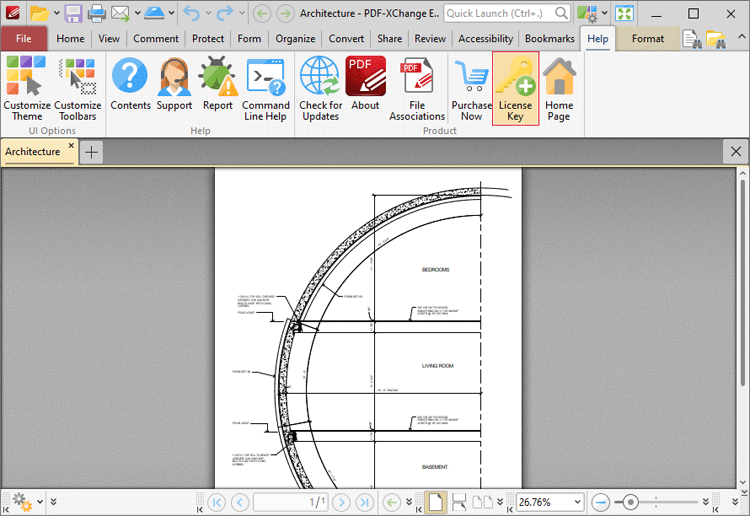Go to next page button
The height and width of the screenshot is (516, 750).
(341, 502)
